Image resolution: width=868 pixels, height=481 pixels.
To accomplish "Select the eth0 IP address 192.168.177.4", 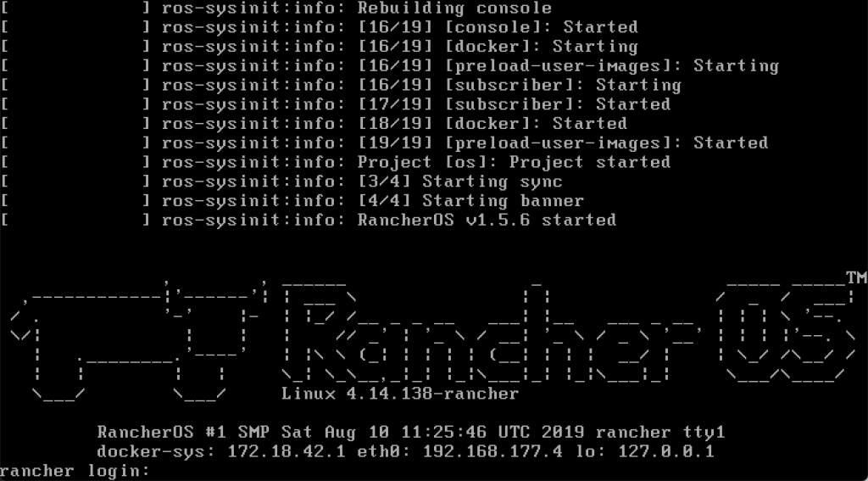I will (492, 451).
